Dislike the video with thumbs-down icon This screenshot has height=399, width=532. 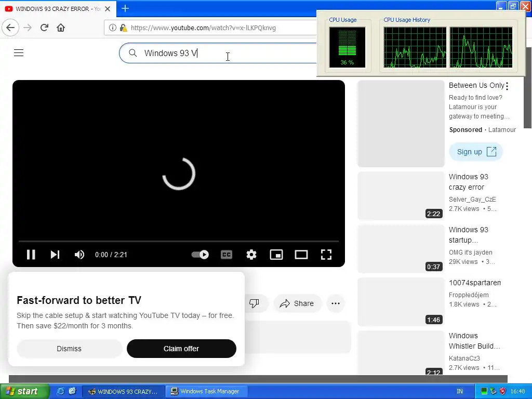[254, 303]
